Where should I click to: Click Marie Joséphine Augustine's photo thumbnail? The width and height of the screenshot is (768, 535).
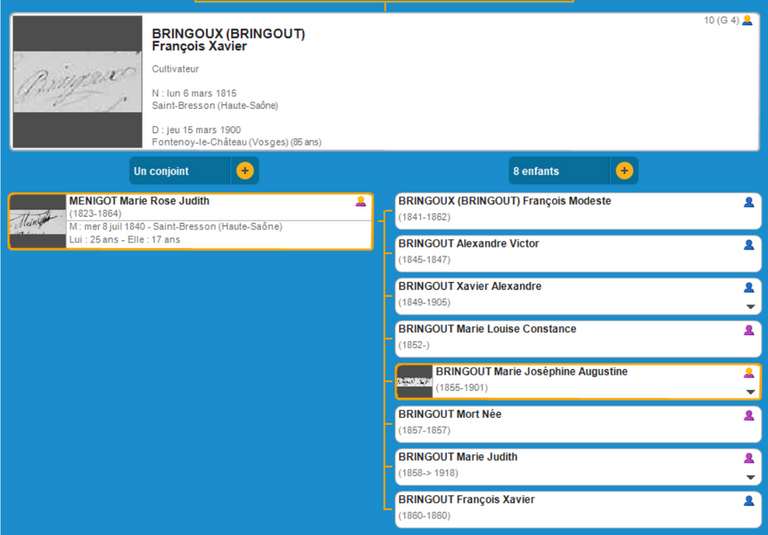pos(414,382)
